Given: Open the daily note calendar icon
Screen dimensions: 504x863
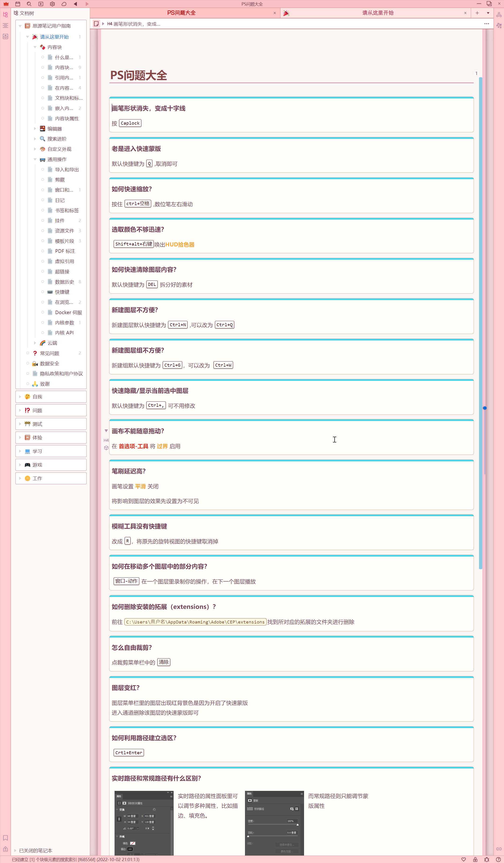Looking at the screenshot, I should click(18, 4).
